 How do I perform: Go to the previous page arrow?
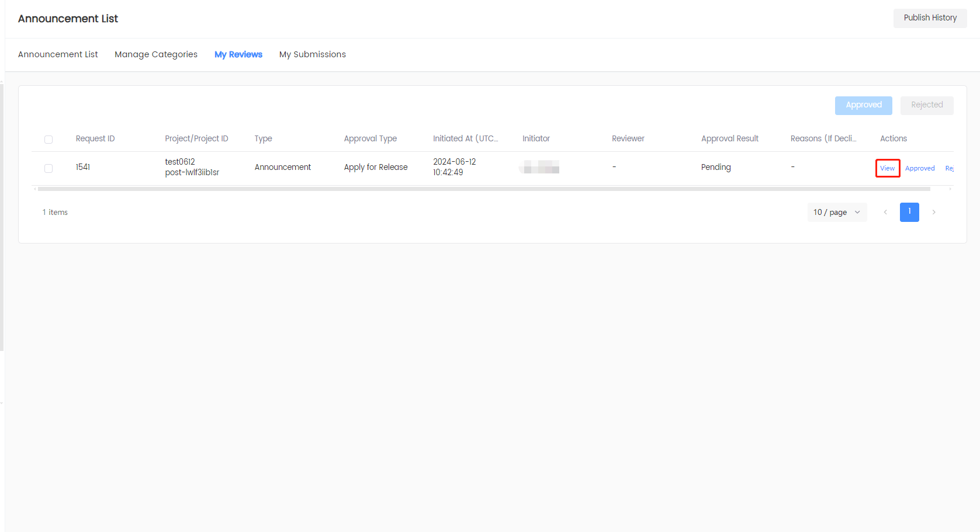(x=885, y=212)
